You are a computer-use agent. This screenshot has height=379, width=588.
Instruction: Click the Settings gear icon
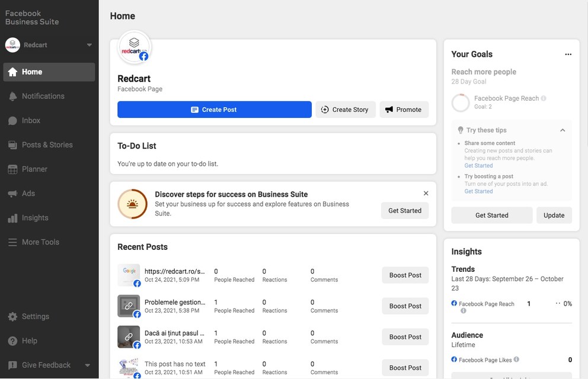[12, 317]
